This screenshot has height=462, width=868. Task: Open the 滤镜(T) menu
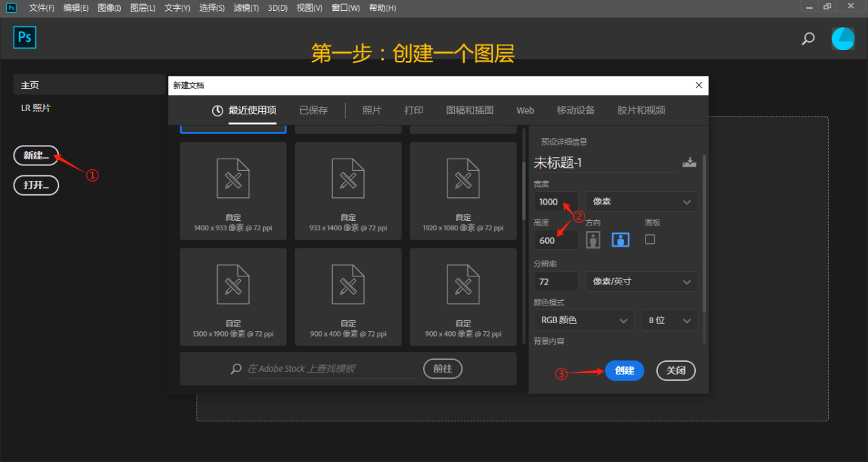(x=246, y=8)
